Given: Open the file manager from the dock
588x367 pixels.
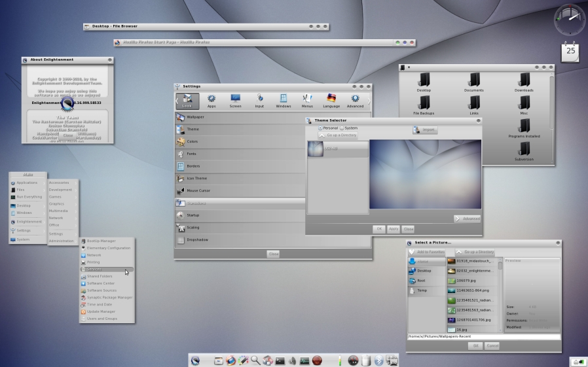Looking at the screenshot, I should [x=219, y=360].
